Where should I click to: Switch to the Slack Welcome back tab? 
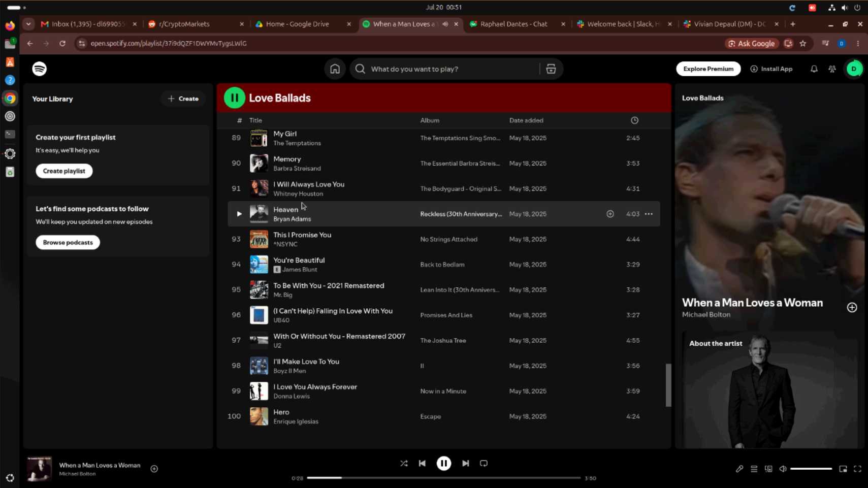coord(624,24)
